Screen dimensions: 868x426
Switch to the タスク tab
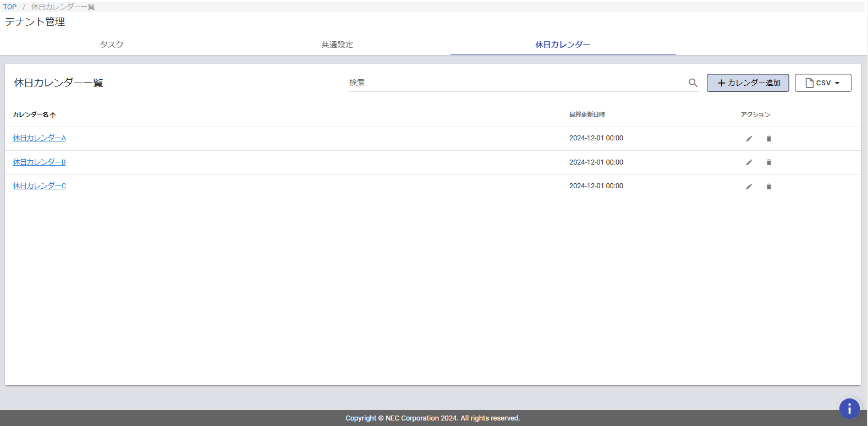click(x=112, y=45)
